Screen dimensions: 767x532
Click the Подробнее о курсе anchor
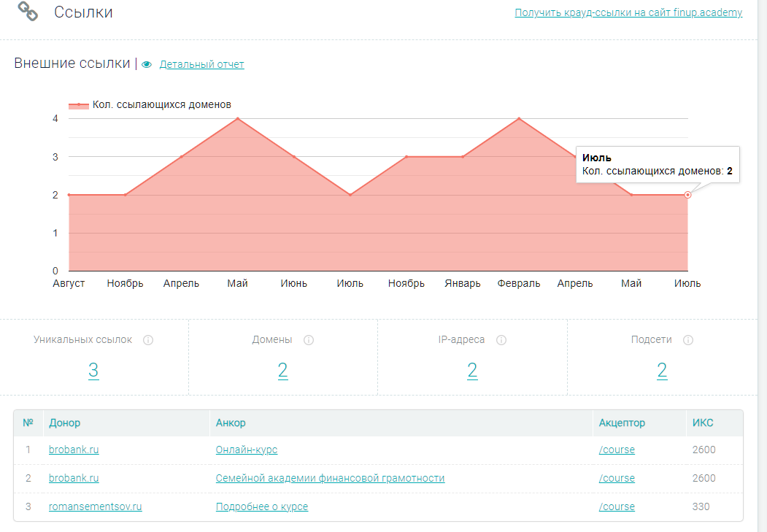point(261,506)
